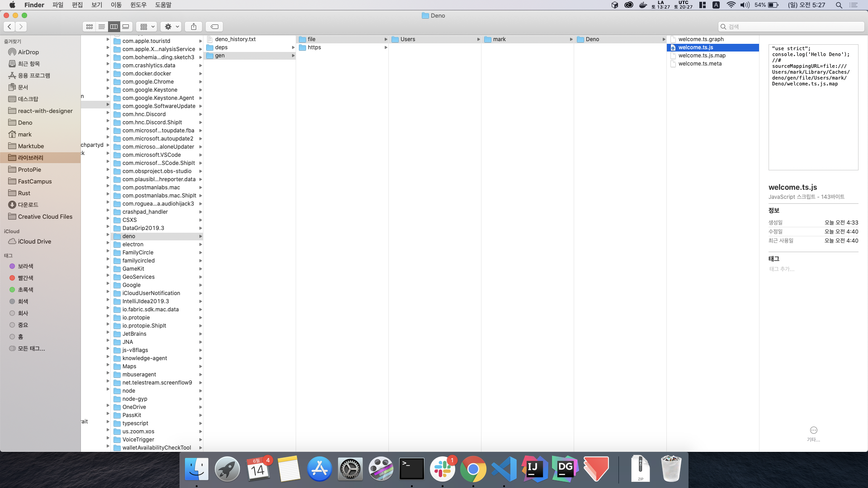The image size is (868, 488).
Task: Switch to gallery view mode
Action: coord(126,27)
